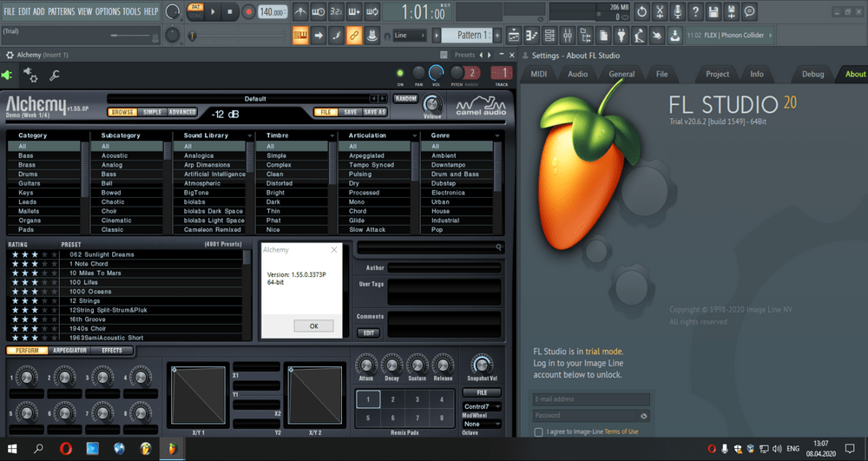Image resolution: width=868 pixels, height=461 pixels.
Task: Open Windows Start menu
Action: click(x=12, y=448)
